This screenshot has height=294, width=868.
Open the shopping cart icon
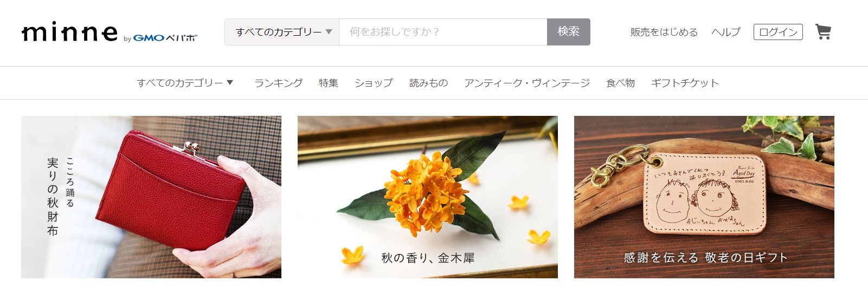tap(823, 32)
